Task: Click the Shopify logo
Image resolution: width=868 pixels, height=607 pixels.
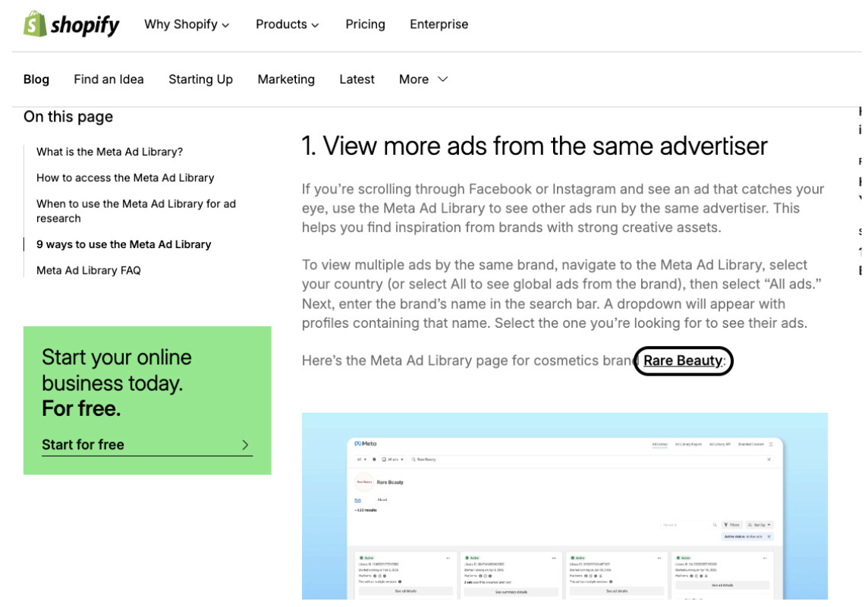Action: click(x=71, y=24)
